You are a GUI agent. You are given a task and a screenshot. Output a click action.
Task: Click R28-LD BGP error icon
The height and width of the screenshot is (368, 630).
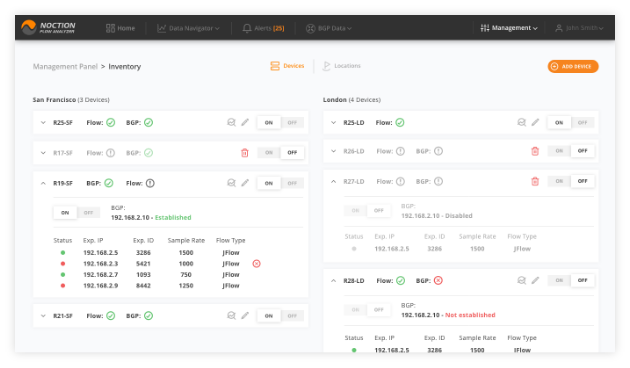(438, 280)
